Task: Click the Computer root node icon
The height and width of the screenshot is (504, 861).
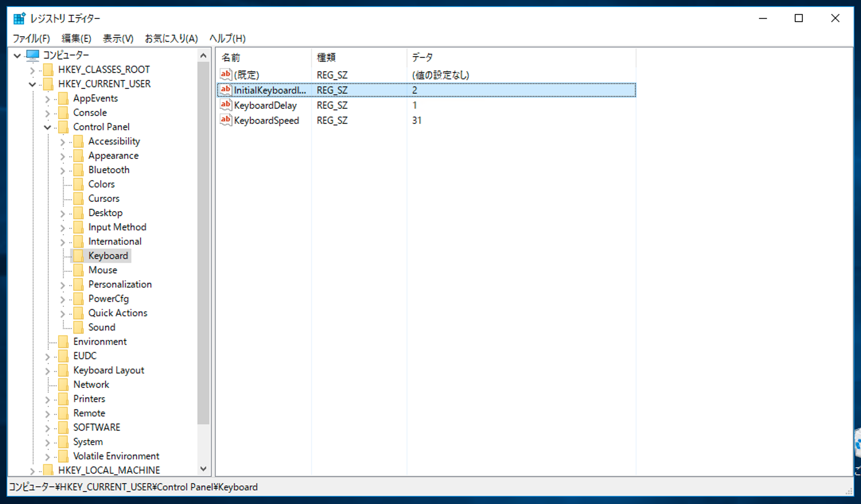Action: pyautogui.click(x=33, y=55)
